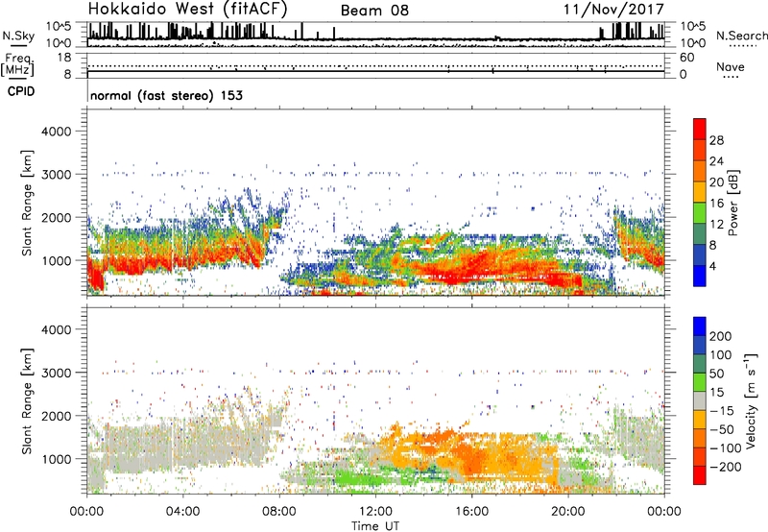The width and height of the screenshot is (768, 532).
Task: Click the 'Beam 08' label
Action: click(374, 11)
